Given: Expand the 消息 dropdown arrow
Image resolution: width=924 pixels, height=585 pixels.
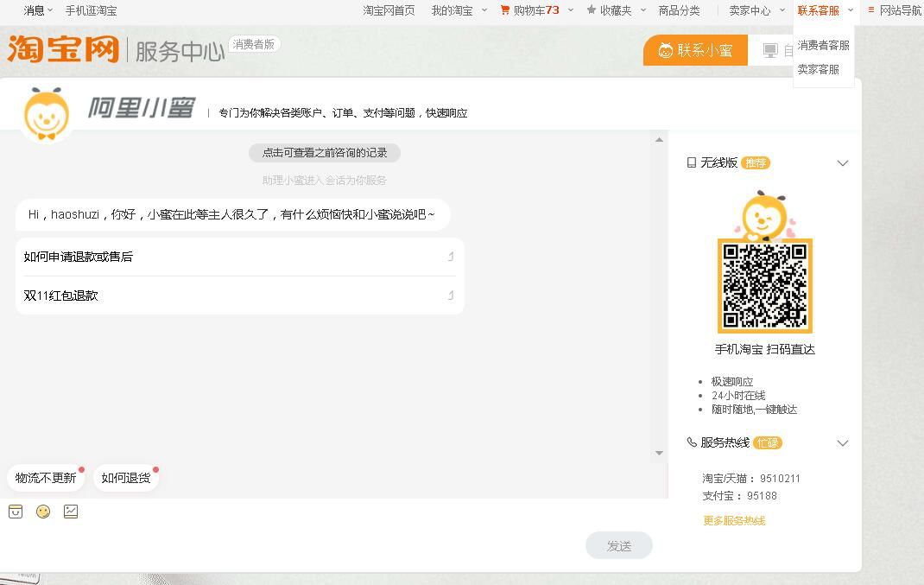Looking at the screenshot, I should (x=50, y=10).
